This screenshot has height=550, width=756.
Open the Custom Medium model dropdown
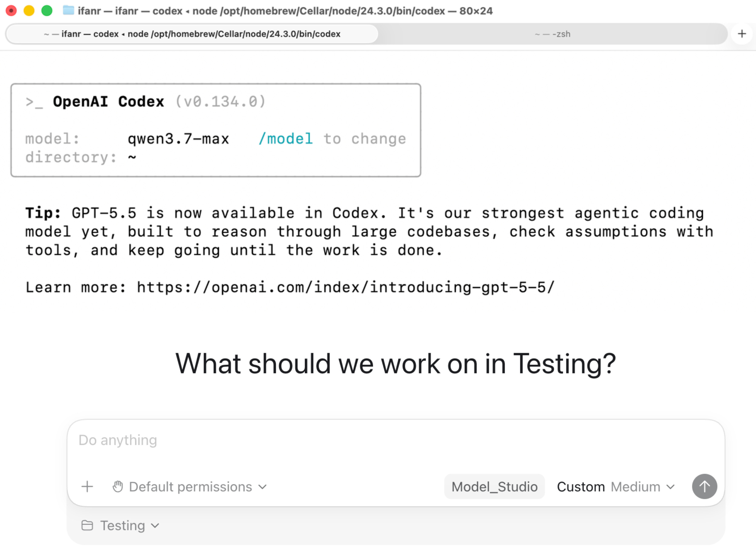pyautogui.click(x=616, y=487)
